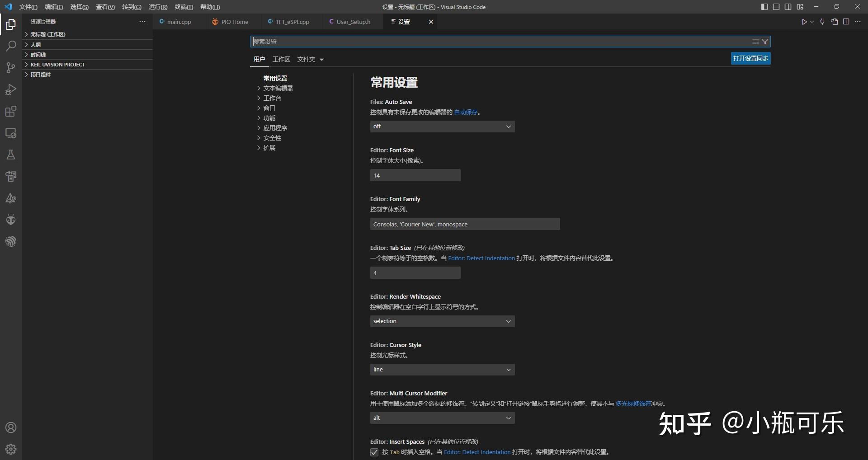Follow Editor: Detect Indentation link under Tab Size
Image resolution: width=868 pixels, height=460 pixels.
click(481, 258)
